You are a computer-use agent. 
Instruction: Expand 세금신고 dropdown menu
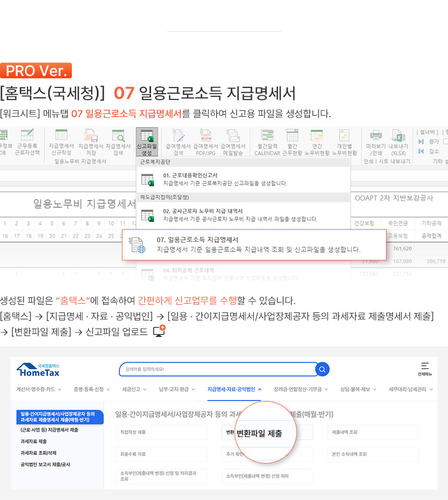tap(134, 389)
